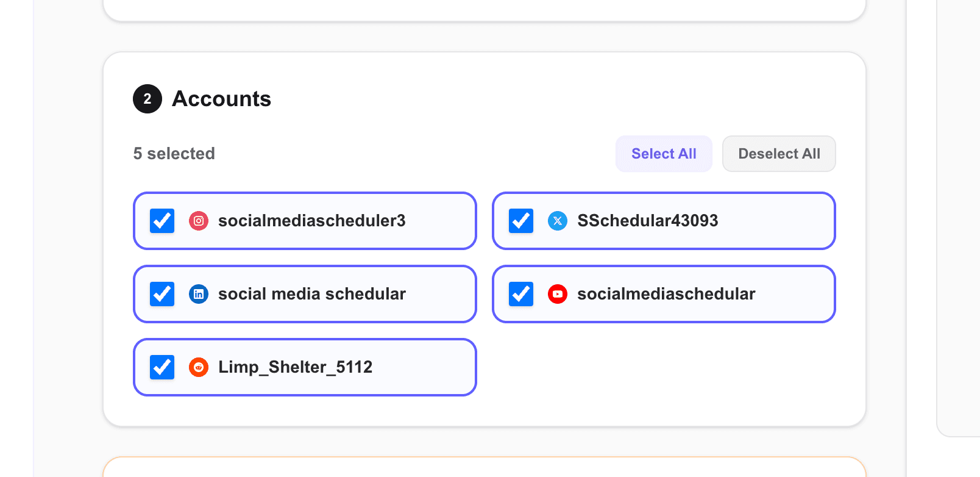Click the social media schedular account label
The image size is (980, 477).
click(x=311, y=294)
